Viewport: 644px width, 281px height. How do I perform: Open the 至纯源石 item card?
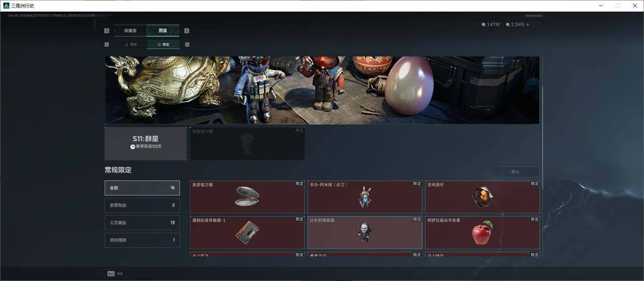pyautogui.click(x=482, y=197)
